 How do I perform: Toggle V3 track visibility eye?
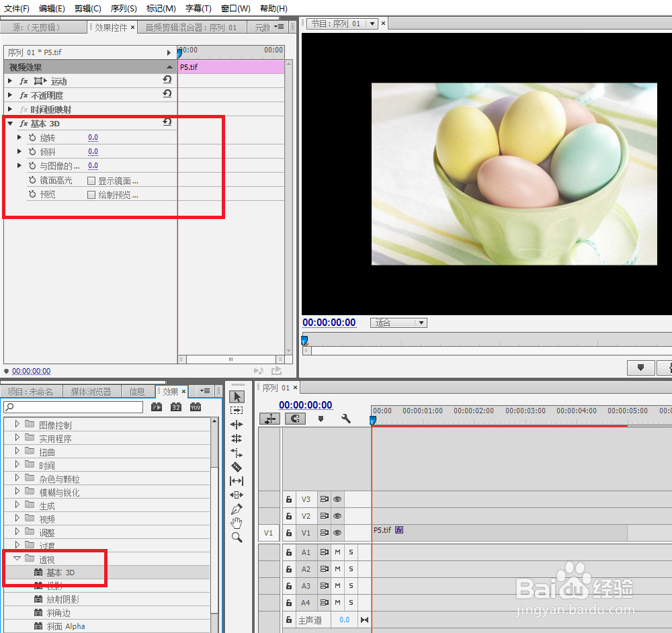pyautogui.click(x=337, y=499)
